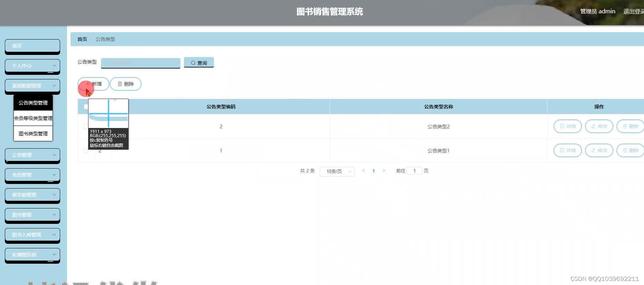
Task: Expand the 图书管理 sidebar menu
Action: tap(32, 215)
